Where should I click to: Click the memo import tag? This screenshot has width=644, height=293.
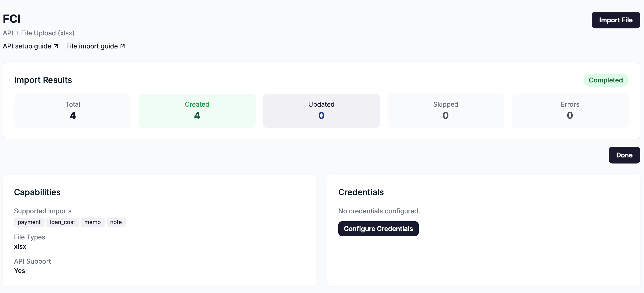(92, 222)
